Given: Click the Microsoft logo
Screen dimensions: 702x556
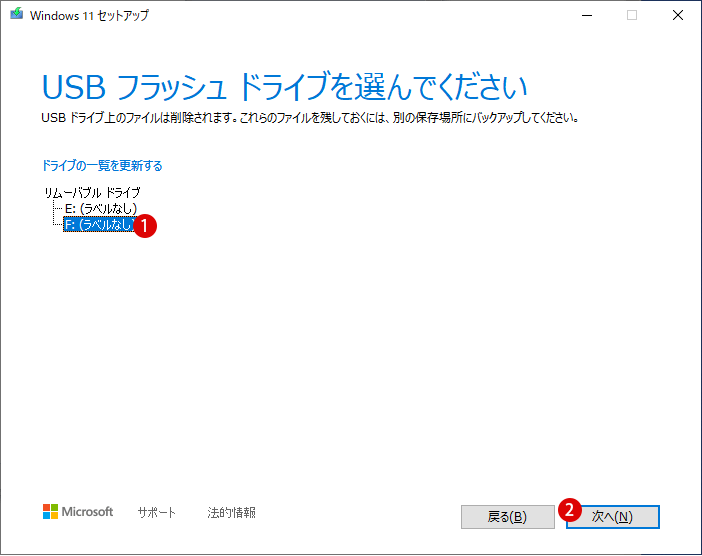Looking at the screenshot, I should (78, 512).
